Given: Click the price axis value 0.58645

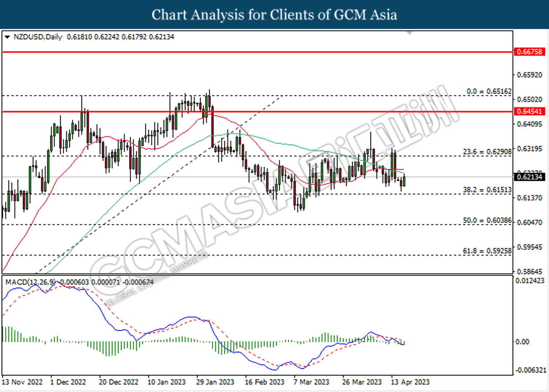Looking at the screenshot, I should click(x=529, y=271).
